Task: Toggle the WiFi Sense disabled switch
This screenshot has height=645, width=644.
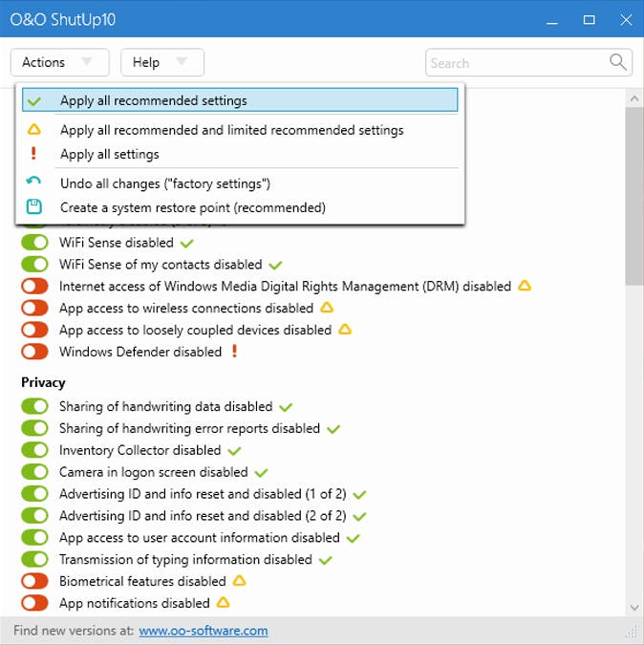Action: pyautogui.click(x=35, y=243)
